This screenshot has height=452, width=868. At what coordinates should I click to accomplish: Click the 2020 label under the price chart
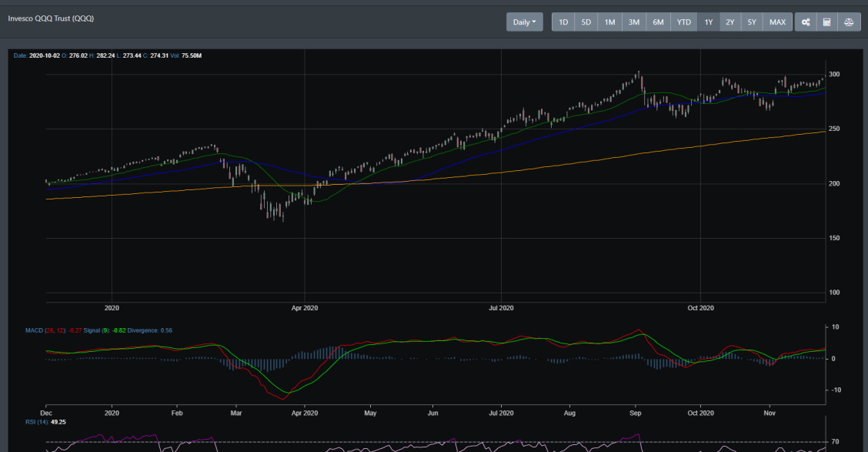(x=112, y=308)
